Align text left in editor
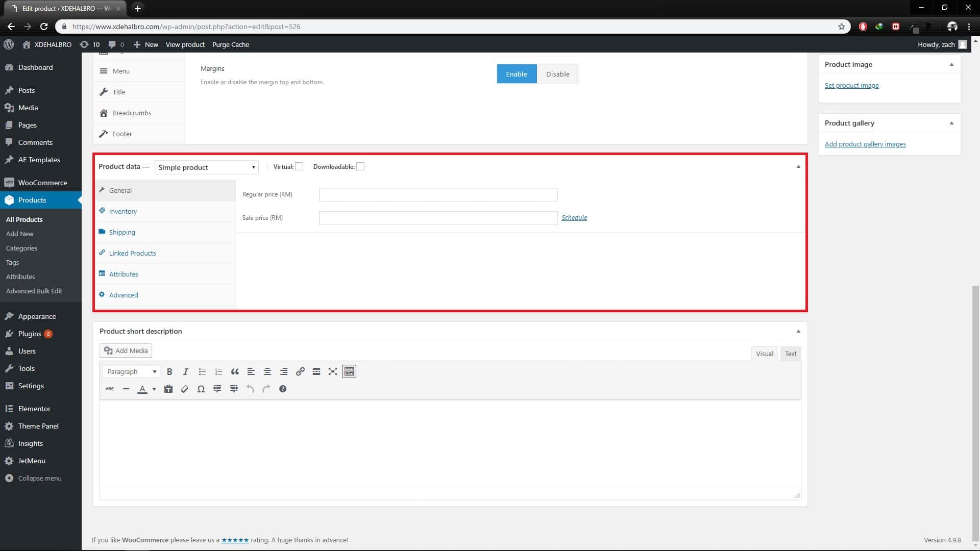980x551 pixels. pyautogui.click(x=251, y=371)
